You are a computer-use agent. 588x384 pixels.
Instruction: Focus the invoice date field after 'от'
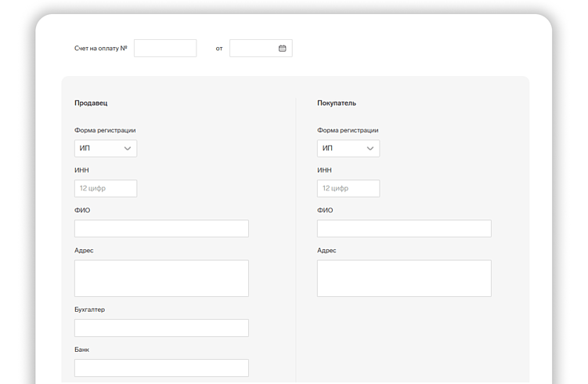(252, 49)
